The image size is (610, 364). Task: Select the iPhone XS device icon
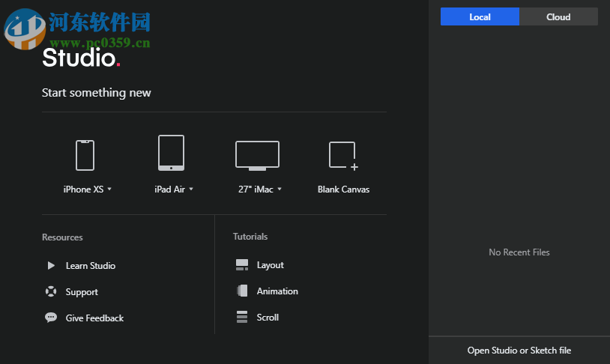point(85,155)
